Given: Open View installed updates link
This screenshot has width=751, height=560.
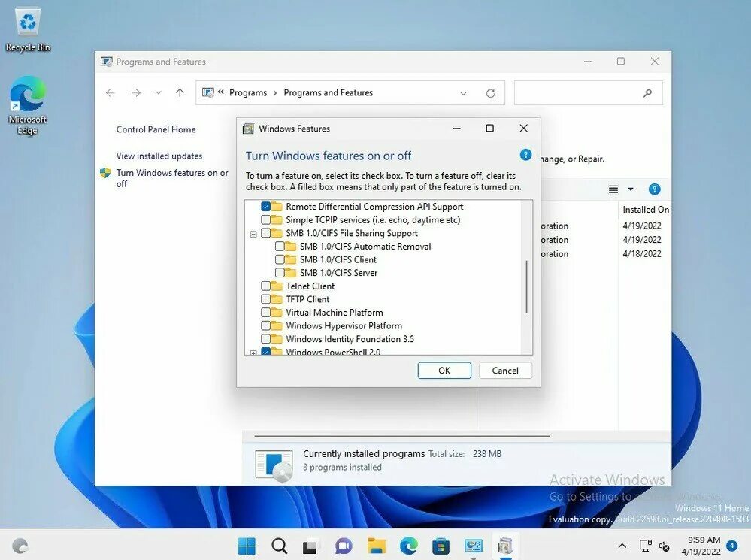Looking at the screenshot, I should point(159,156).
